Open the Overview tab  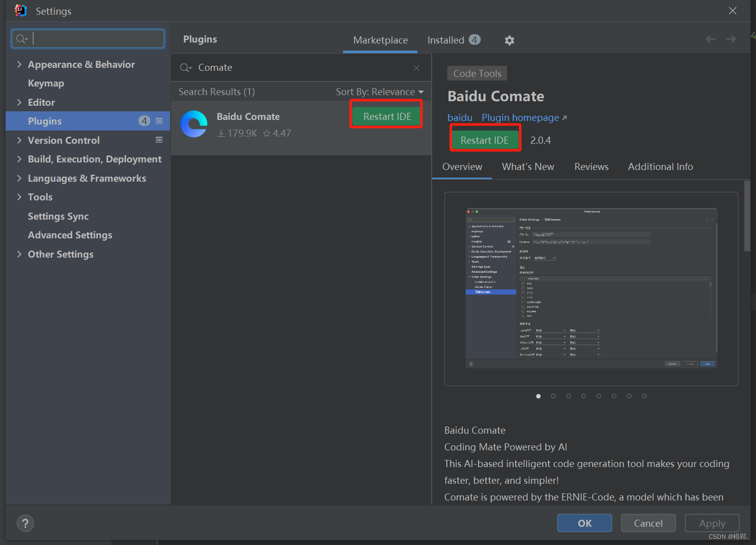point(462,166)
